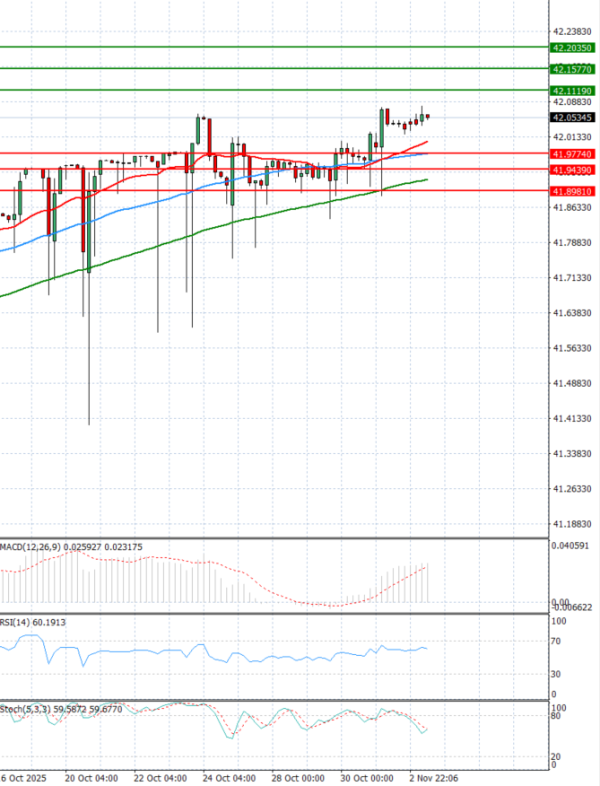Viewport: 600px width, 786px height.
Task: Click the red 41.89810 support price label
Action: [x=572, y=190]
